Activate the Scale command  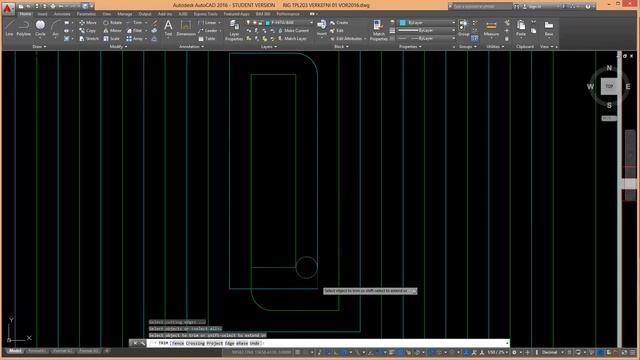(111, 38)
